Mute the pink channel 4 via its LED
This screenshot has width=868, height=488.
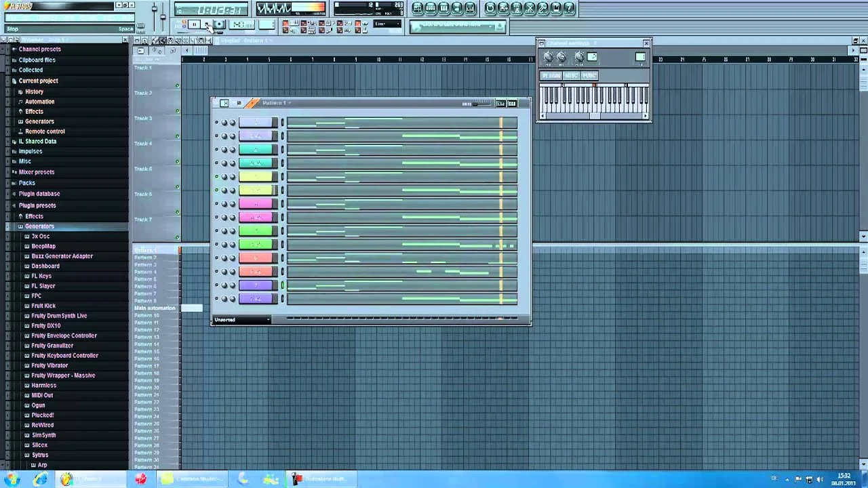pyautogui.click(x=216, y=204)
